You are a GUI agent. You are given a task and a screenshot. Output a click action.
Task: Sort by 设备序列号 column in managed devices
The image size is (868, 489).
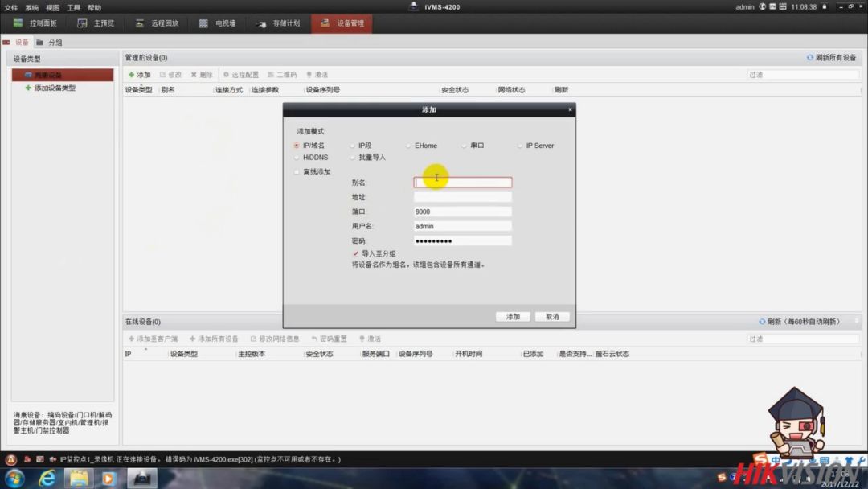click(323, 90)
